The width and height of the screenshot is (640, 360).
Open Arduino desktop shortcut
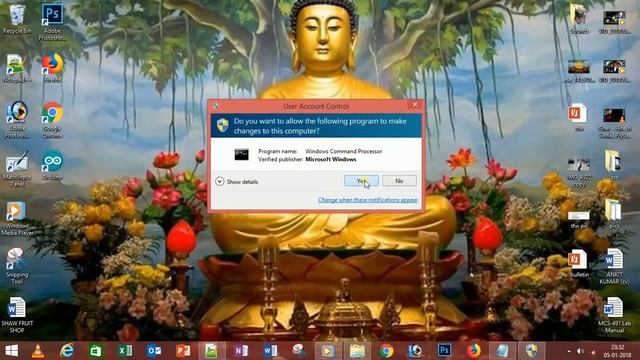coord(52,166)
